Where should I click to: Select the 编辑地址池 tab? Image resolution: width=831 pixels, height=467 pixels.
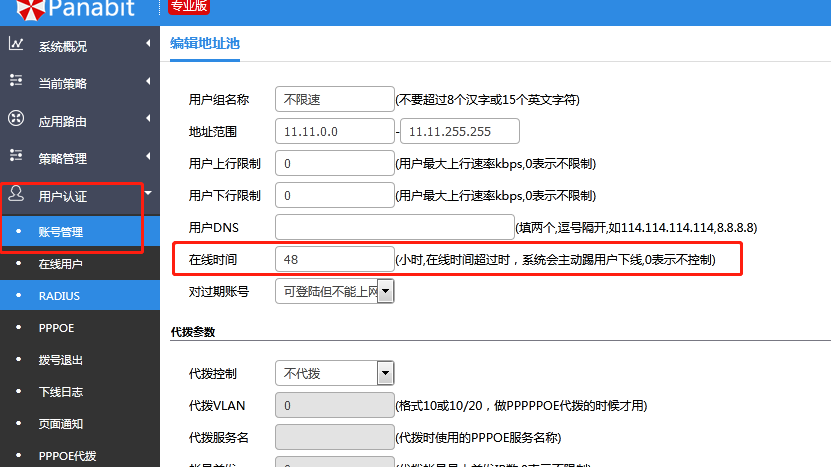205,43
